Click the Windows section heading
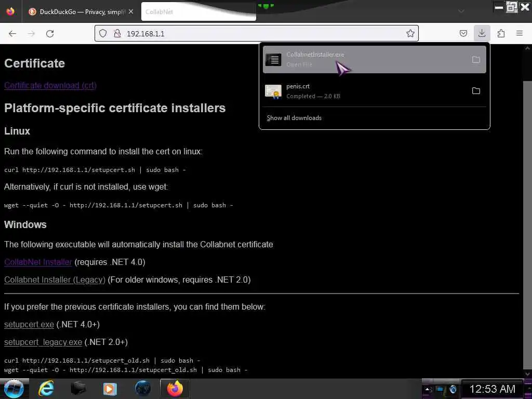The image size is (532, 399). (x=25, y=224)
